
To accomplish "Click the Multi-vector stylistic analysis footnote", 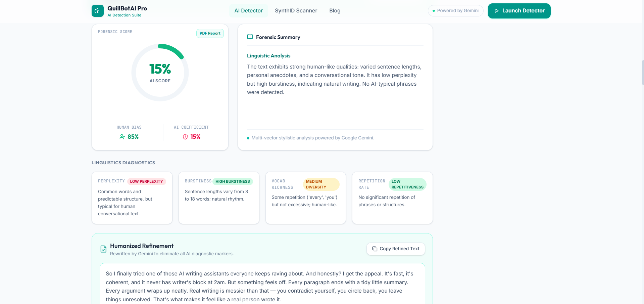I will (x=313, y=138).
